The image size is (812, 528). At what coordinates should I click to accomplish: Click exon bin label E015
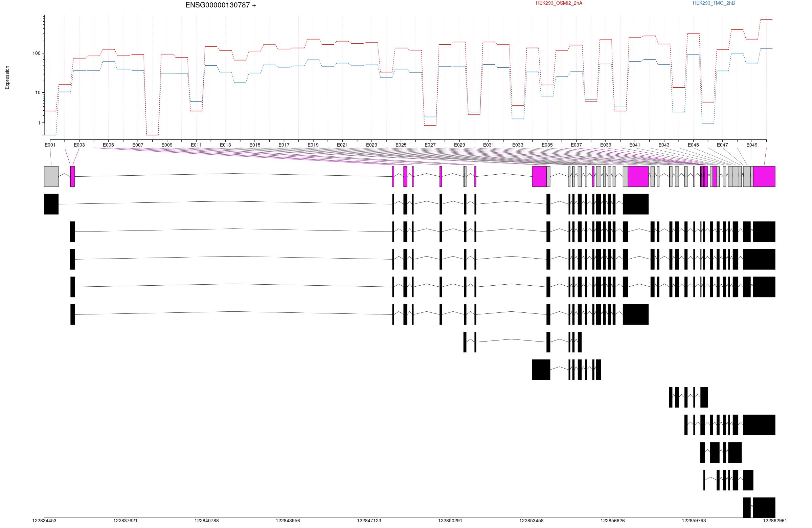pyautogui.click(x=255, y=145)
